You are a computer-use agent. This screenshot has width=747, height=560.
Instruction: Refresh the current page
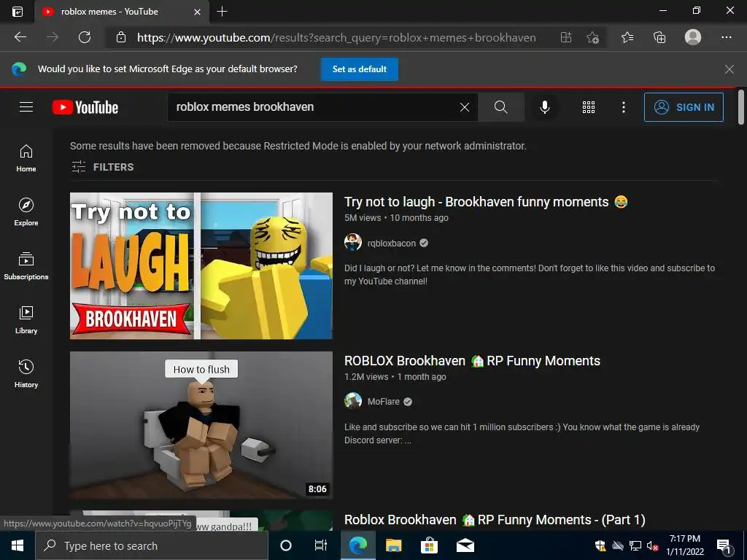(x=85, y=37)
